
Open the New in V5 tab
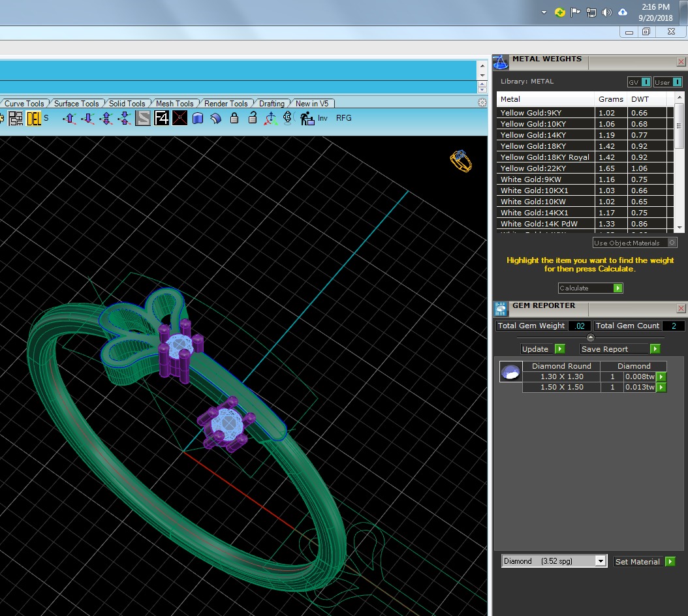312,104
